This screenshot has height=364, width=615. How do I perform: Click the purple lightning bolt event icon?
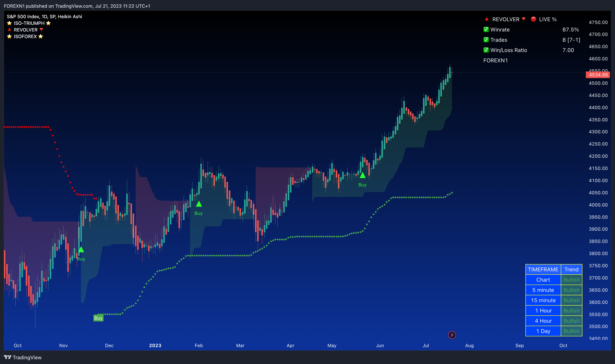452,335
